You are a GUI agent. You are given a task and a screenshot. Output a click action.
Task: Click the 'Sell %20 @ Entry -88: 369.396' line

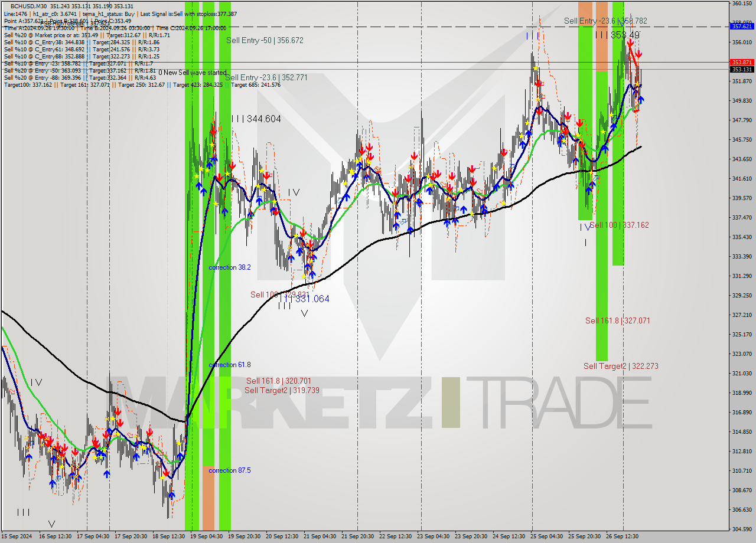click(x=80, y=77)
